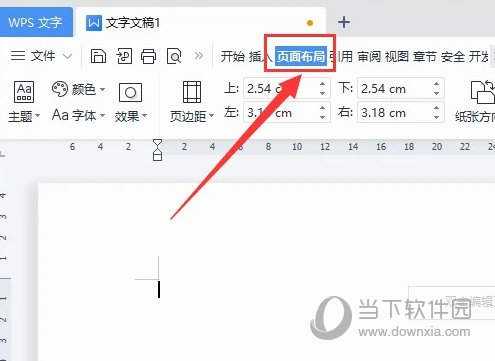Image resolution: width=495 pixels, height=361 pixels.
Task: Expand the 效果 dropdown arrow
Action: click(x=144, y=116)
